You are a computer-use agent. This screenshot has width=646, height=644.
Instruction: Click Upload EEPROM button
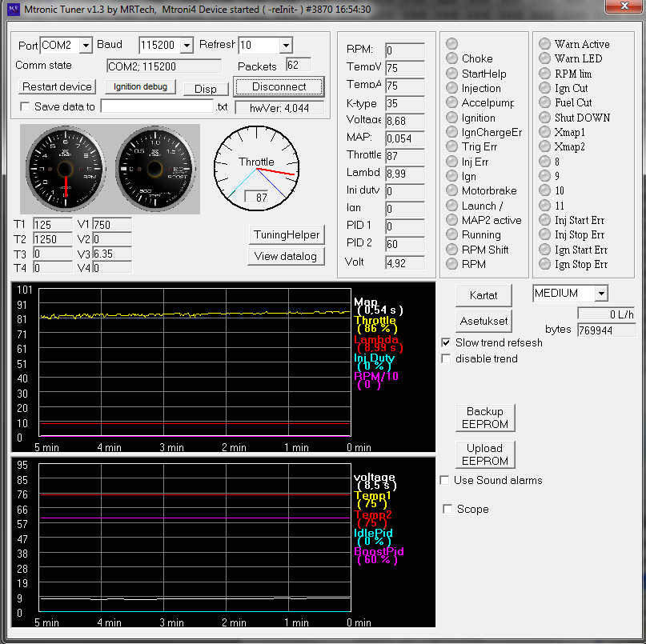coord(485,454)
